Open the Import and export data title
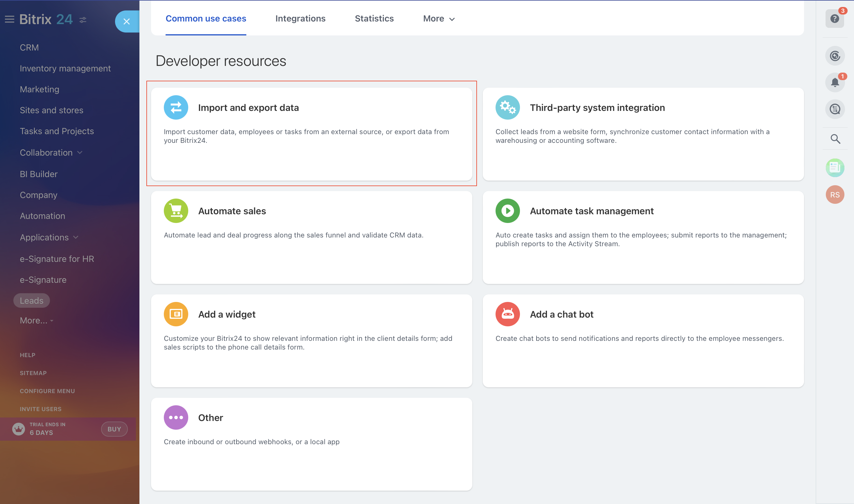854x504 pixels. (x=248, y=107)
